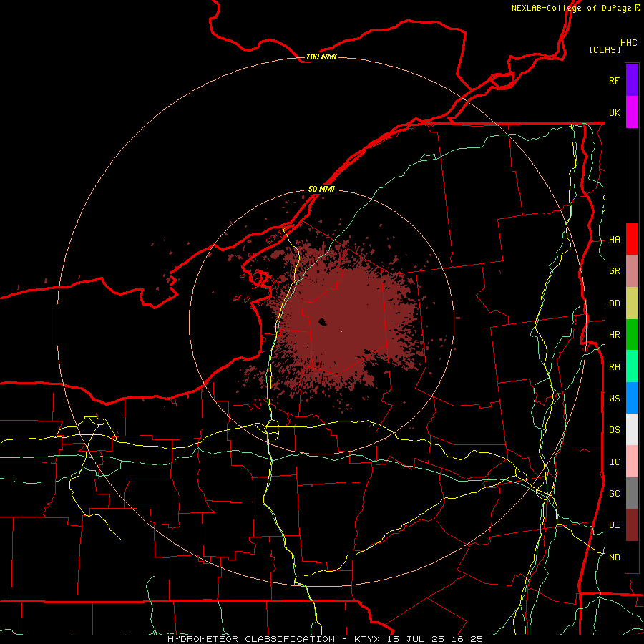Select the BD yellow legend swatch
The height and width of the screenshot is (644, 644).
click(x=632, y=303)
